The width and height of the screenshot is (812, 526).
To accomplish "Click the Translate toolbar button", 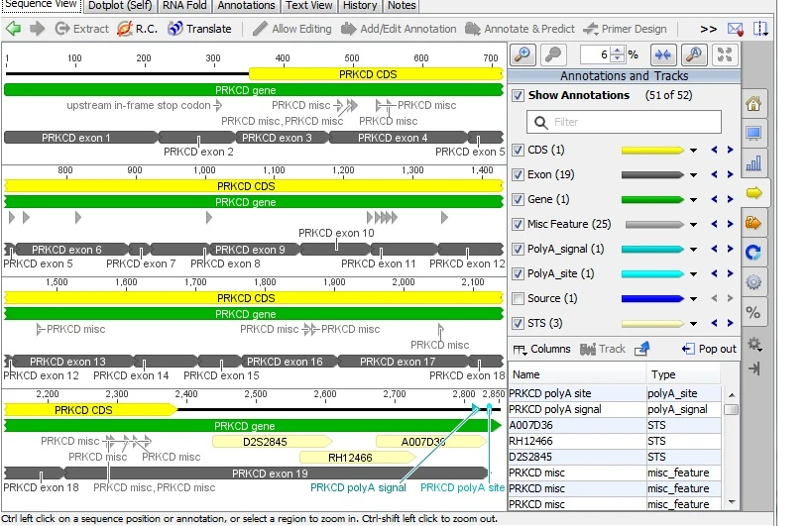I will click(x=199, y=29).
